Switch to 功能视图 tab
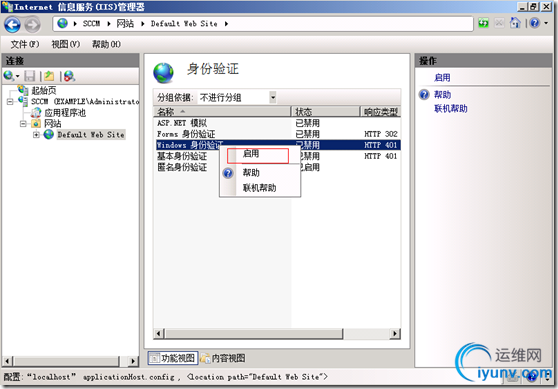Screen dimensions: 558x389 [173, 358]
